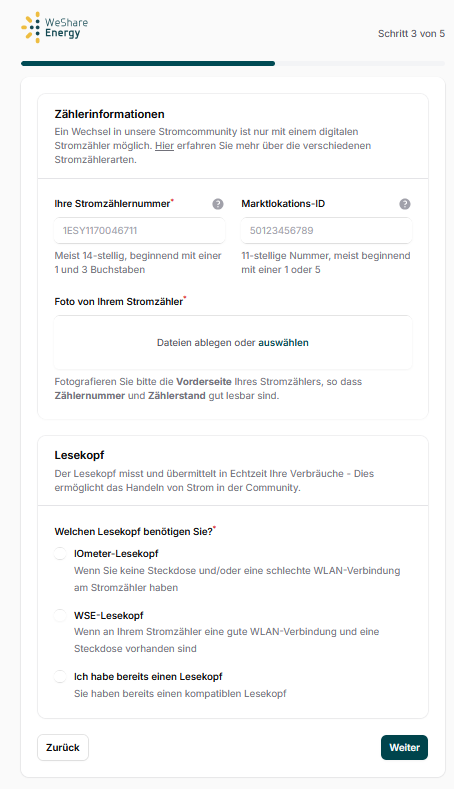Click the Weiter button
The image size is (454, 789).
click(404, 747)
